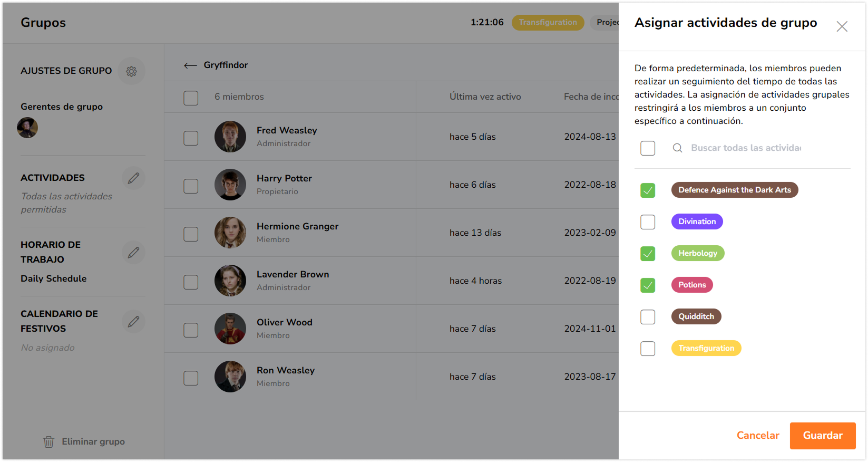Click the Guardar button
The height and width of the screenshot is (462, 868).
click(x=822, y=436)
